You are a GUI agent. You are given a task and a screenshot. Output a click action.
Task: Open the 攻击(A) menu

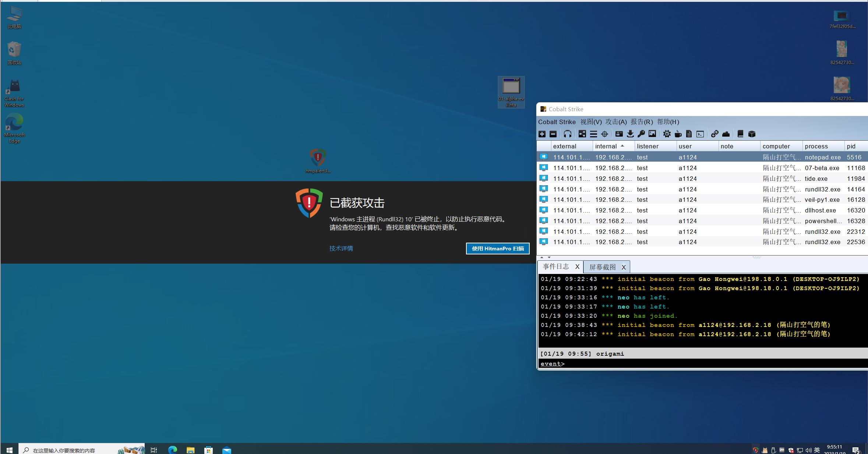pos(616,122)
